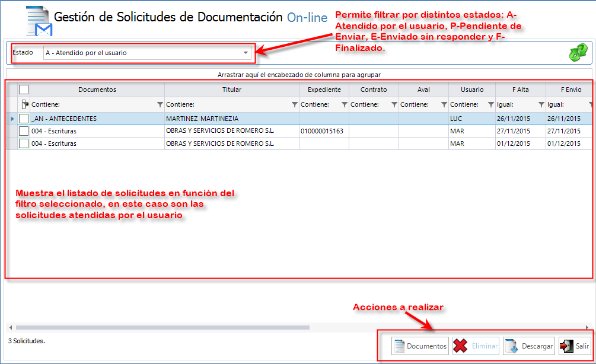Viewport: 596px width, 364px height.
Task: Open the Aval column filter funnel
Action: click(x=444, y=104)
